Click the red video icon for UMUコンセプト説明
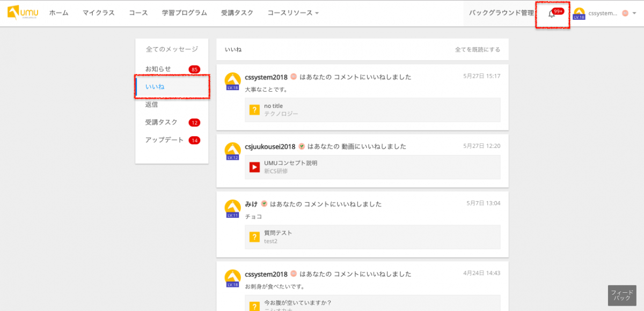Image resolution: width=644 pixels, height=311 pixels. [254, 167]
